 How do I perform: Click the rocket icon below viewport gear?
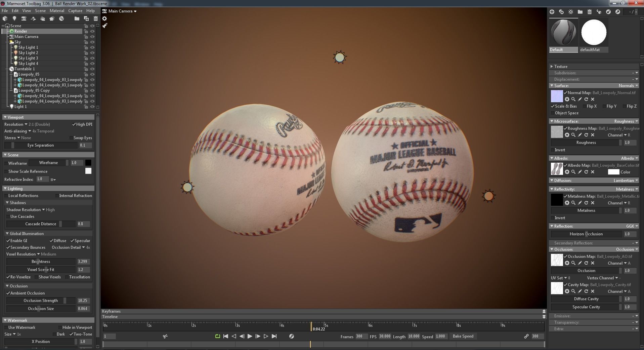click(104, 26)
